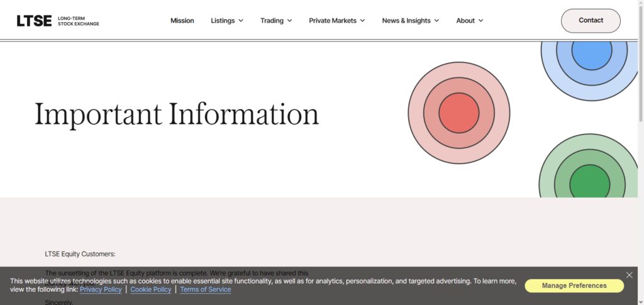Expand the Private Markets chevron arrow
The height and width of the screenshot is (305, 644).
point(362,21)
